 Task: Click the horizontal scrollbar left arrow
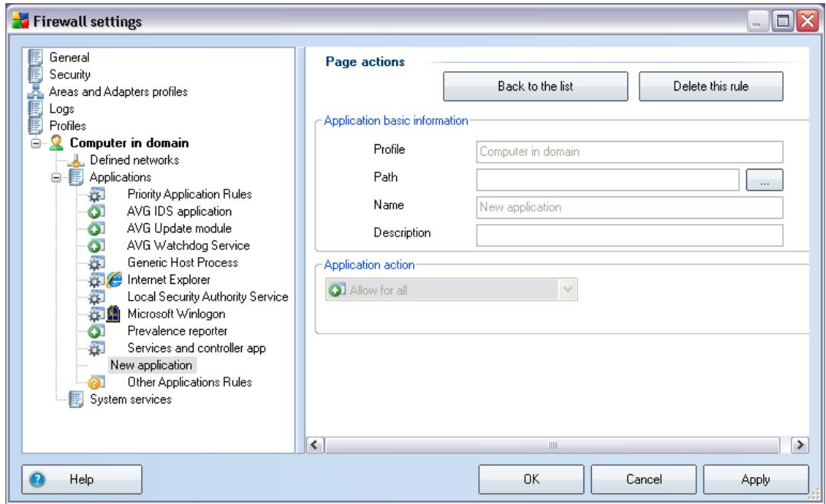(x=315, y=445)
